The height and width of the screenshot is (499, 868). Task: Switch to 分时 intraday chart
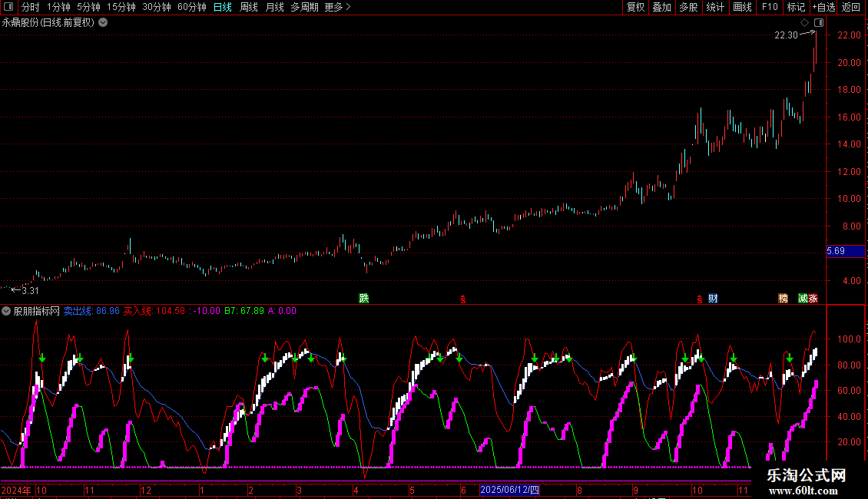[31, 7]
